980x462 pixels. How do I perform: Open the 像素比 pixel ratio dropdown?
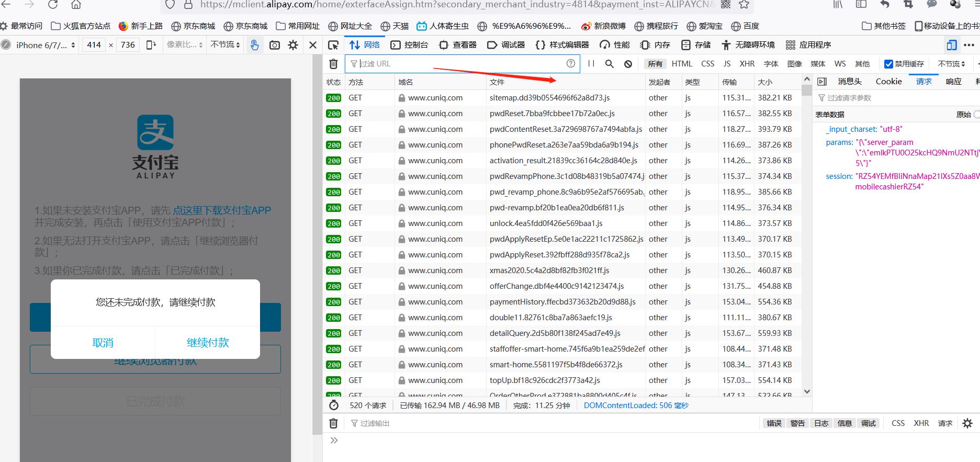pyautogui.click(x=185, y=45)
